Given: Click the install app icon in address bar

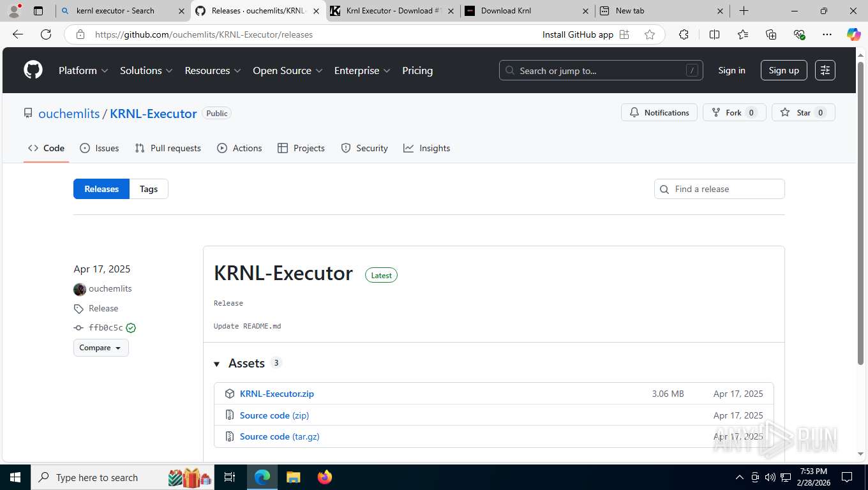Looking at the screenshot, I should pyautogui.click(x=624, y=34).
